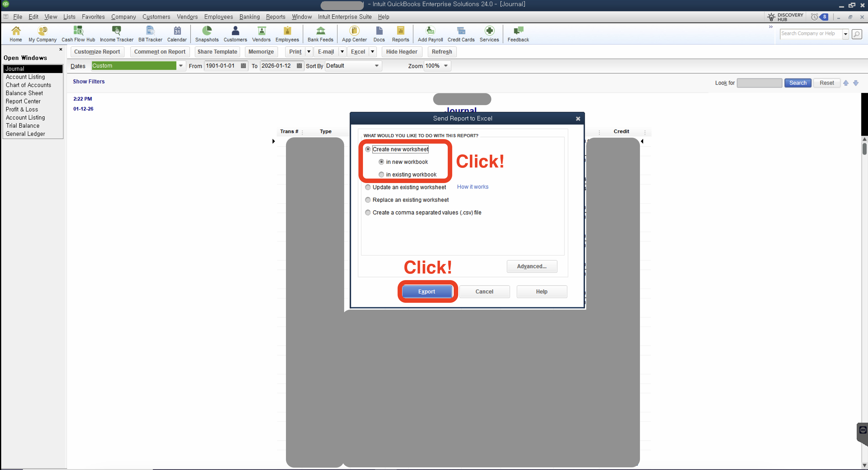The width and height of the screenshot is (868, 470).
Task: Launch the App Center
Action: pyautogui.click(x=354, y=34)
